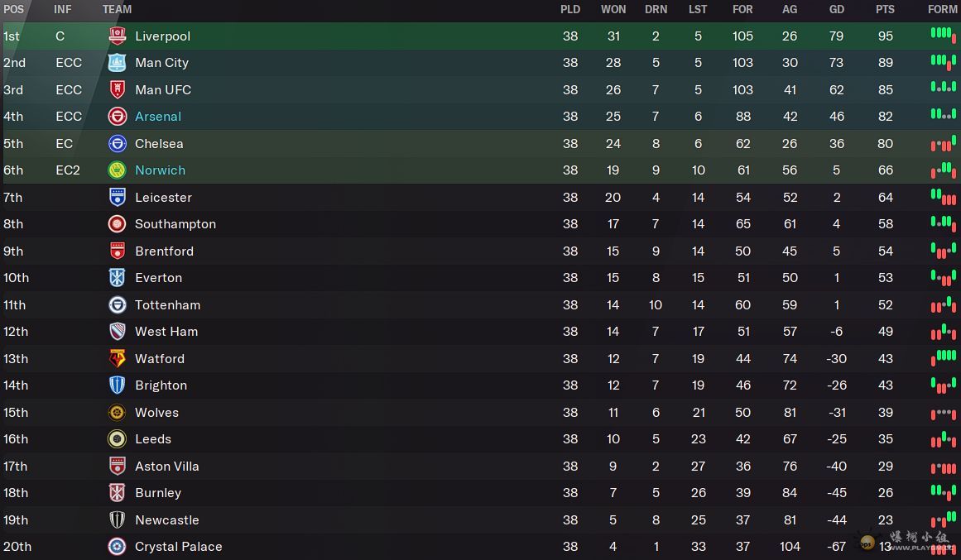Click the Newcastle club badge icon
Screen dimensions: 961x560
pos(118,520)
